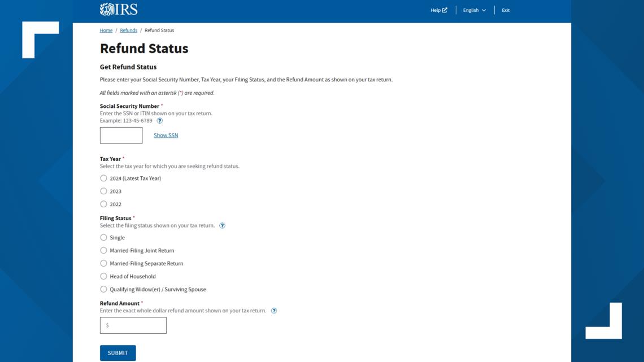This screenshot has height=362, width=644.
Task: Focus the Refund Amount input box
Action: click(133, 325)
